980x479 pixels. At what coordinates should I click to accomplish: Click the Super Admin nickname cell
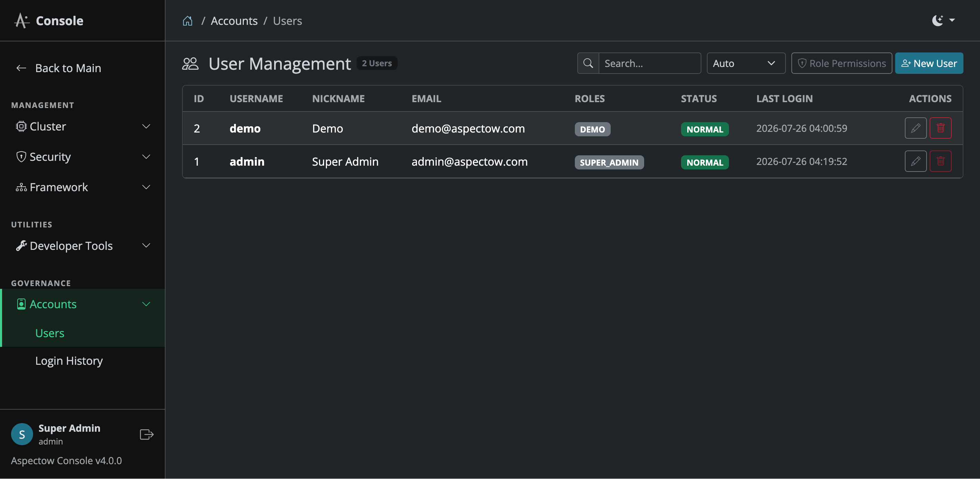(x=345, y=162)
